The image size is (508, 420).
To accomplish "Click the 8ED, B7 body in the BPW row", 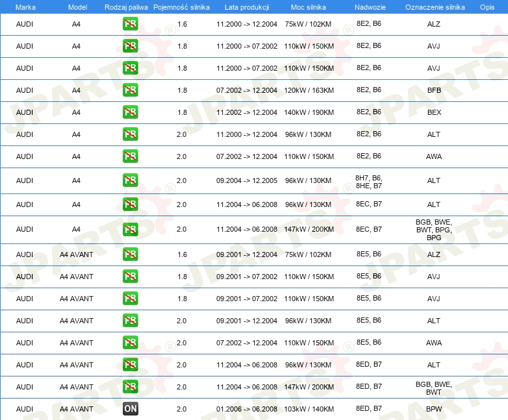I will pos(369,408).
